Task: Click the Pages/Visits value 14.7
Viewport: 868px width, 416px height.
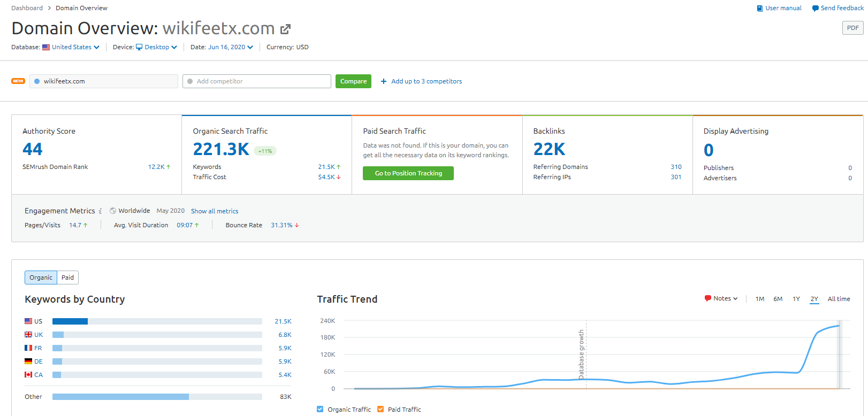Action: [x=75, y=225]
